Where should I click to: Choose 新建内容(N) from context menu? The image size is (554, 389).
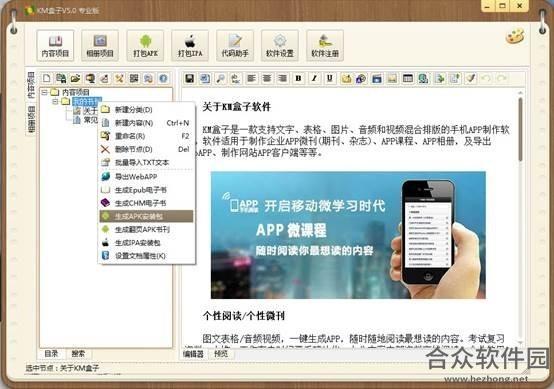(146, 123)
